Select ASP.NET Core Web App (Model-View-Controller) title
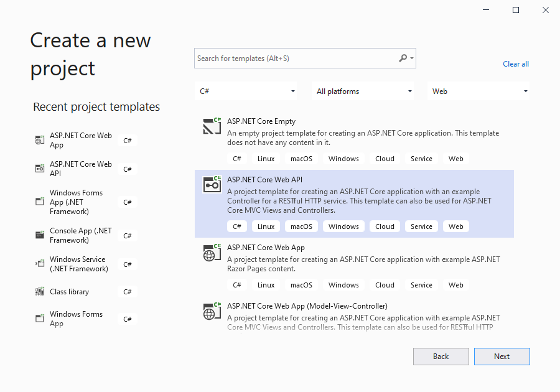 (307, 306)
